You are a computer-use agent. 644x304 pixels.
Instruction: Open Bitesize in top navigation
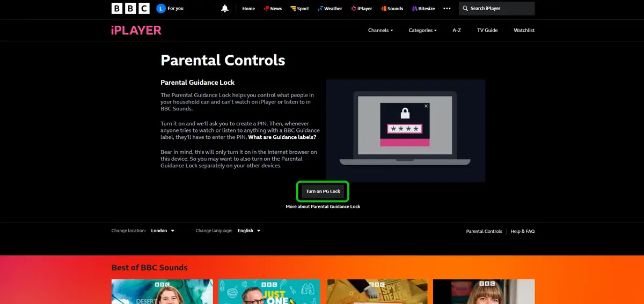click(423, 9)
